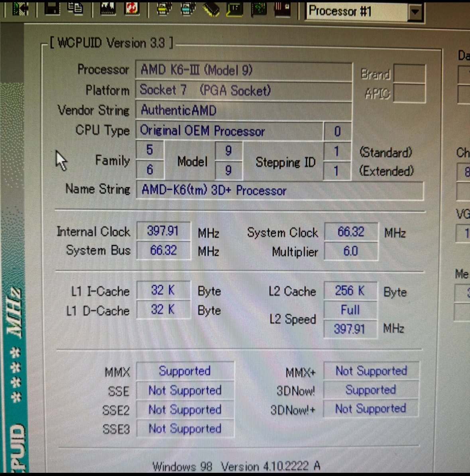This screenshot has height=476, width=470.
Task: Click the MMX Supported status field
Action: point(185,371)
